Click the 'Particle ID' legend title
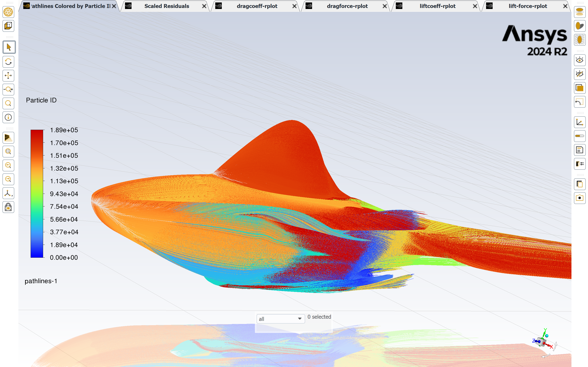The height and width of the screenshot is (367, 588). point(41,100)
